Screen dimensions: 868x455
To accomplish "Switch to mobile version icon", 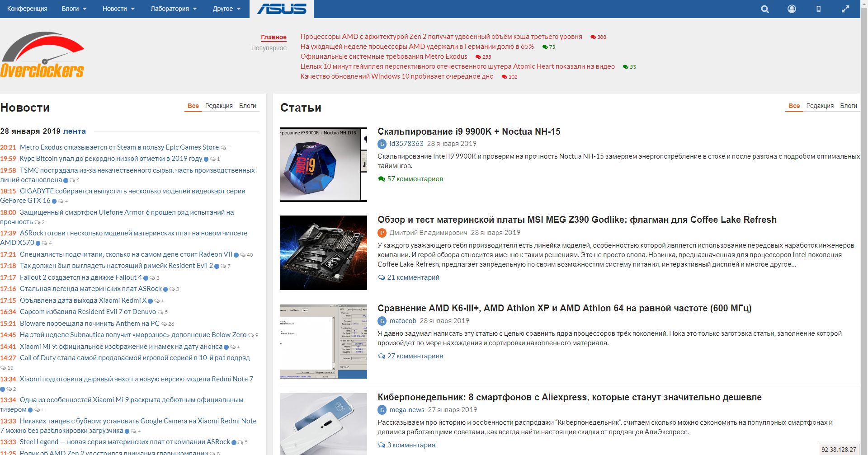I will point(818,9).
